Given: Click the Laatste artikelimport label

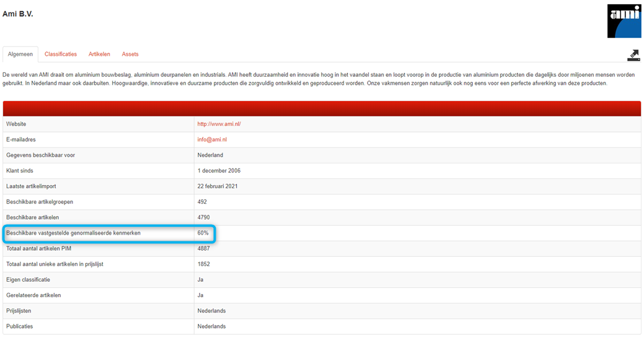Looking at the screenshot, I should [x=31, y=186].
